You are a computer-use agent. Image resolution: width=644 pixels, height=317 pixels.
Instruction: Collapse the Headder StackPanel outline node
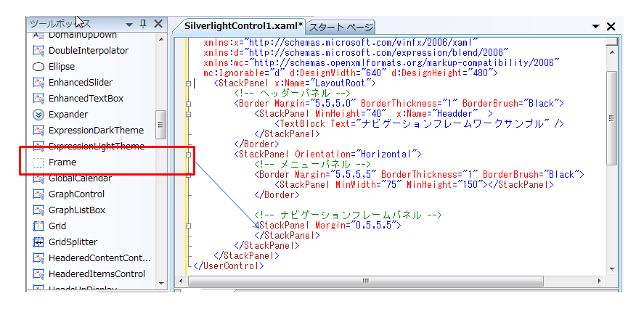(188, 114)
